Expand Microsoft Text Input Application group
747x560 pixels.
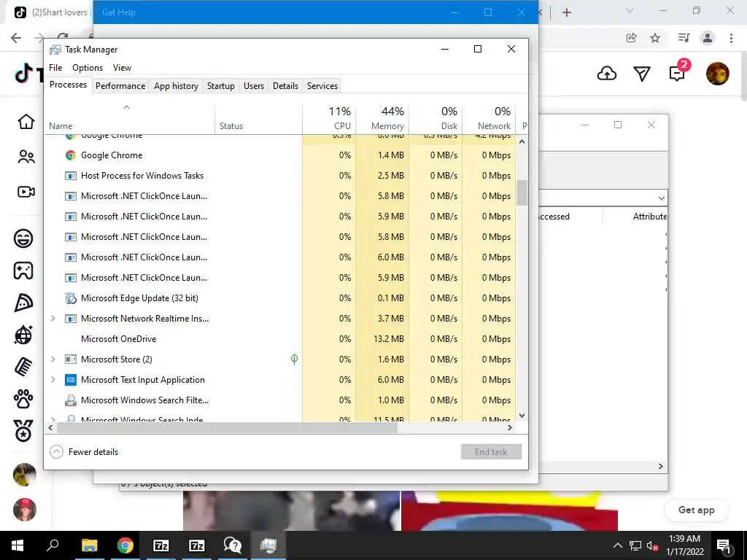53,379
